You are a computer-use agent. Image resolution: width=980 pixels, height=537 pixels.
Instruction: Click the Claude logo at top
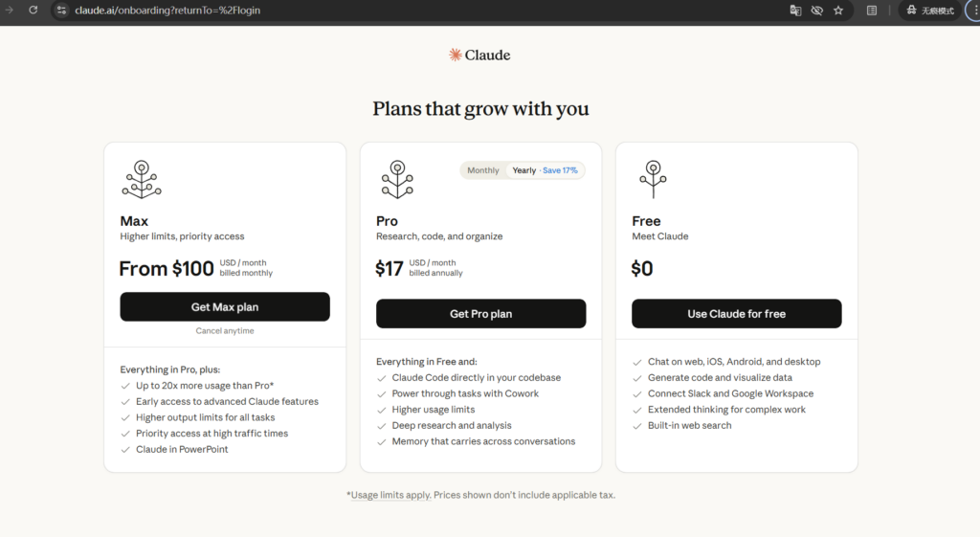click(x=479, y=56)
